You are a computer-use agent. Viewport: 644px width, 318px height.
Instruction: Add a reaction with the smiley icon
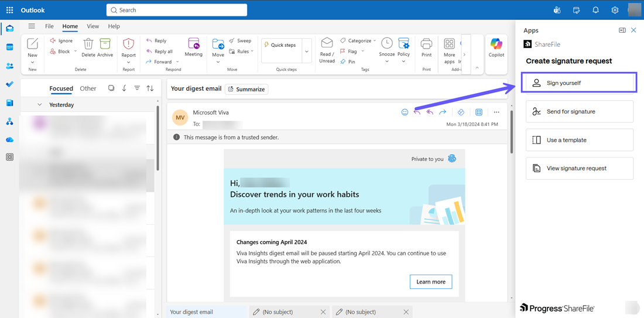coord(405,112)
